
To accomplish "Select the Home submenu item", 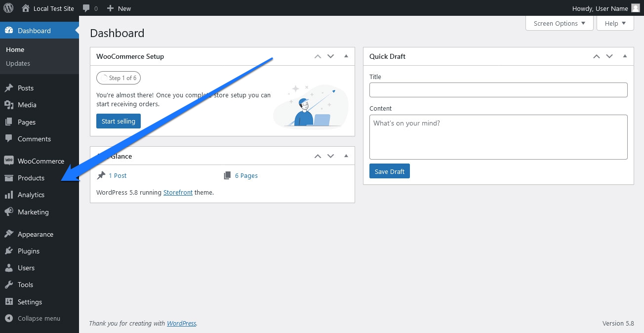I will 15,49.
